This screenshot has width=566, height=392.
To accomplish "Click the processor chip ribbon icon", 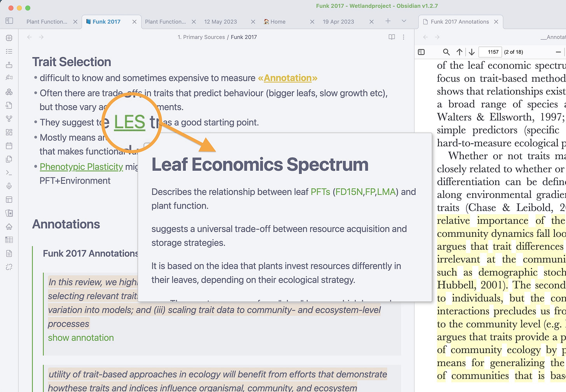I will click(x=9, y=38).
